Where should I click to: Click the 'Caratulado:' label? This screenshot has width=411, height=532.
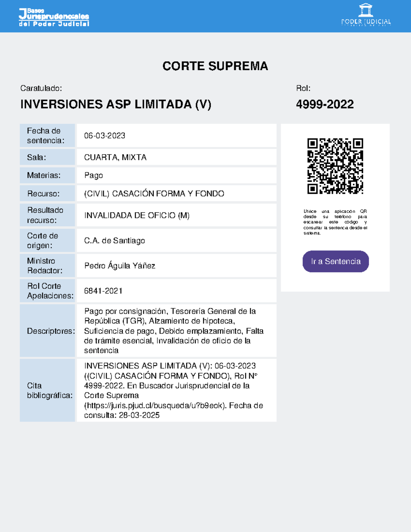(41, 88)
